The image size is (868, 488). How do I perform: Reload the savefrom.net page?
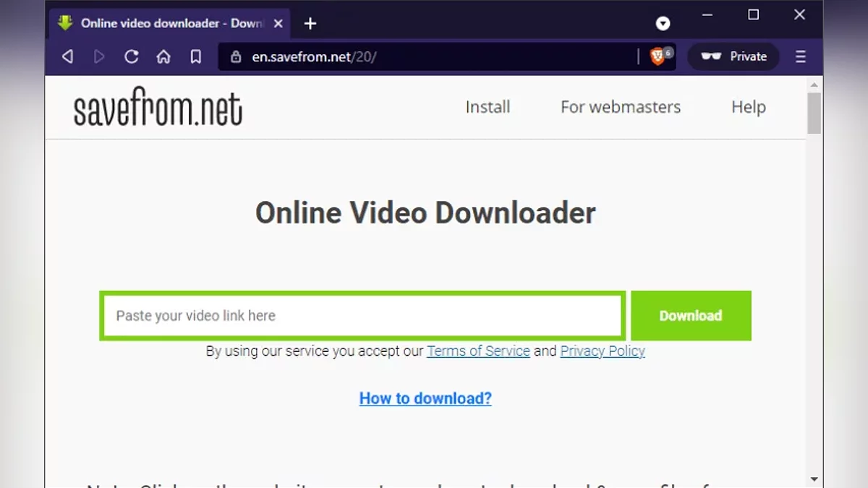point(131,56)
